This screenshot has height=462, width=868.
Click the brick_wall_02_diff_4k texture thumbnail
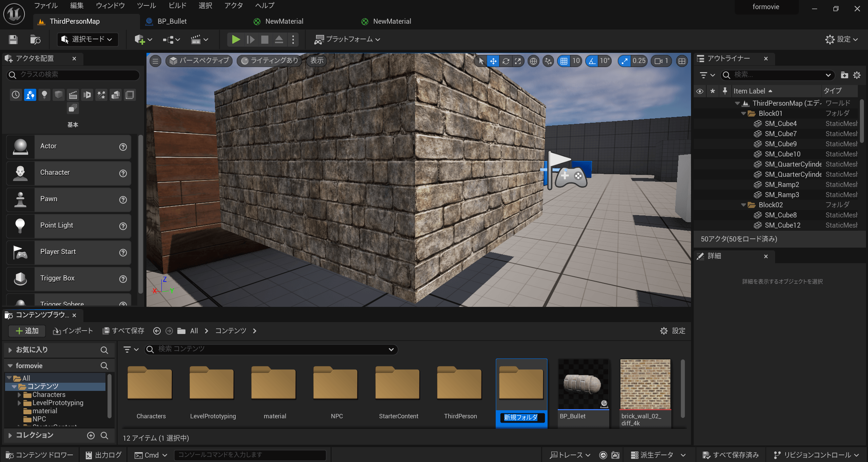coord(645,384)
